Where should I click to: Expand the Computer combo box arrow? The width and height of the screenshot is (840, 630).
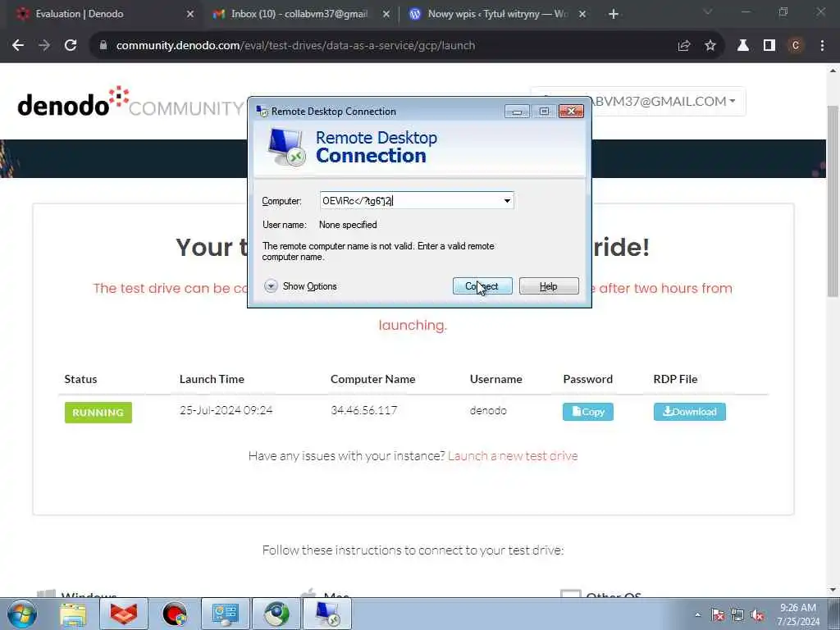click(x=507, y=201)
